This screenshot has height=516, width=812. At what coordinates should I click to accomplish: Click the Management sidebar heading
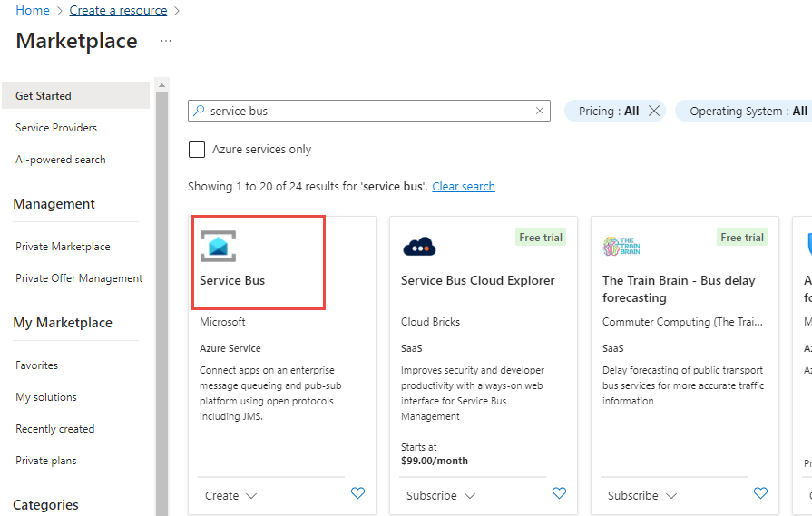pyautogui.click(x=54, y=204)
